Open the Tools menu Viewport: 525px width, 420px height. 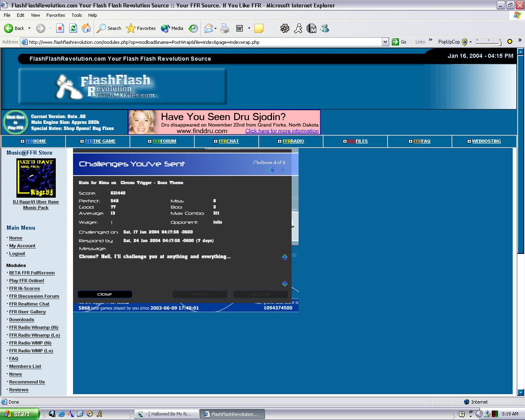tap(77, 15)
